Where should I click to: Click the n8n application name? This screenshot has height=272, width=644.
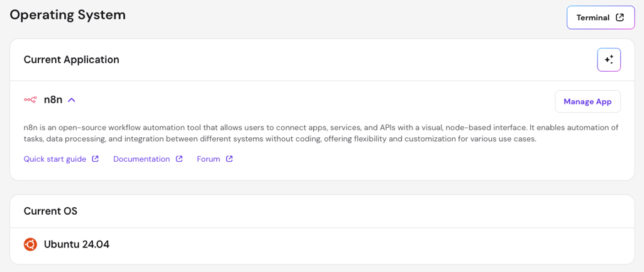coord(53,100)
